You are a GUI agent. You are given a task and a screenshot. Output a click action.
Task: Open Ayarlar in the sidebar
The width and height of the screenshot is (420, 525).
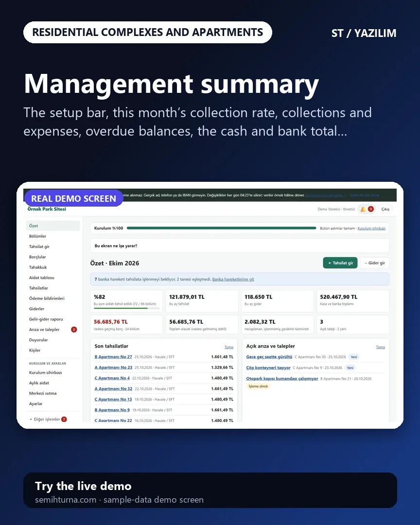point(53,403)
